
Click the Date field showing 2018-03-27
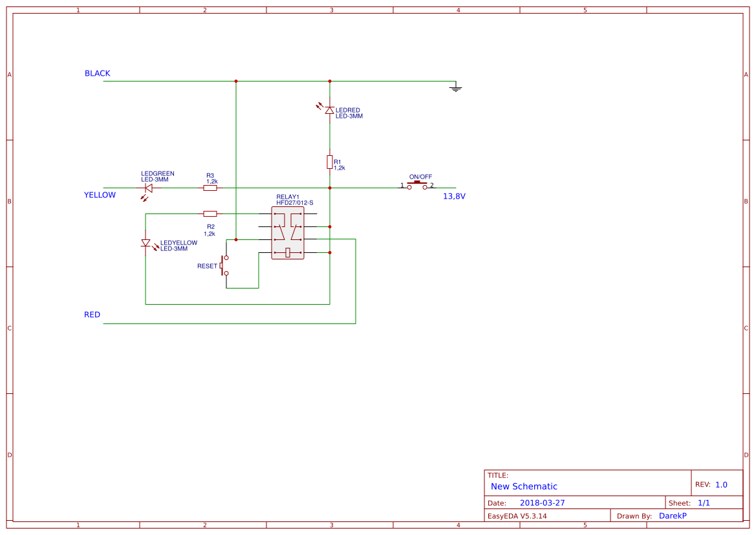pos(543,502)
